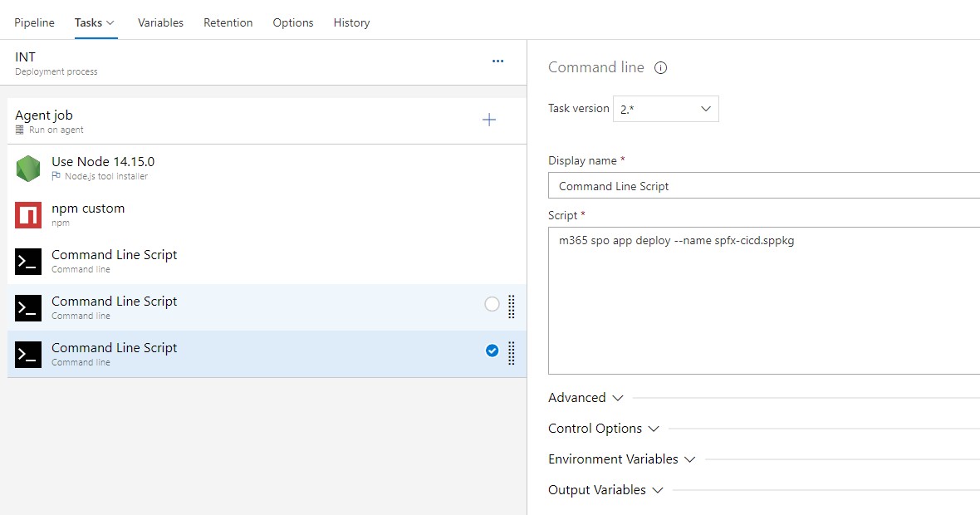Click the red npm task icon
This screenshot has width=980, height=515.
point(28,215)
